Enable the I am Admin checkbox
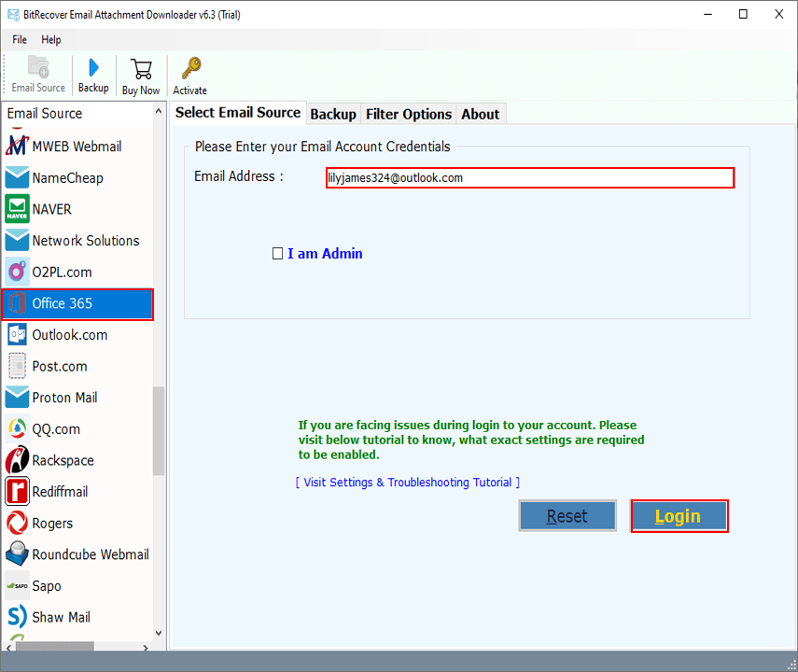This screenshot has height=672, width=798. tap(277, 254)
